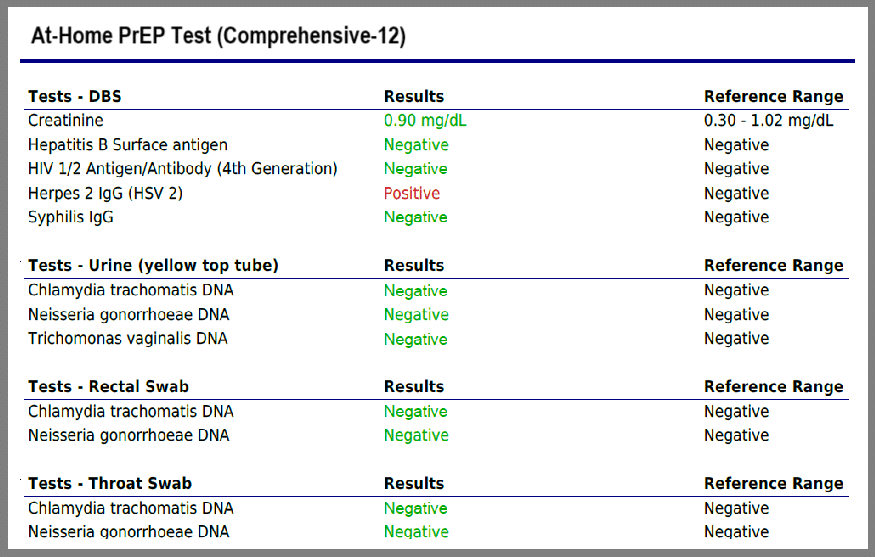The image size is (875, 557).
Task: Click the Reference Range header in the DBS section
Action: tap(773, 97)
